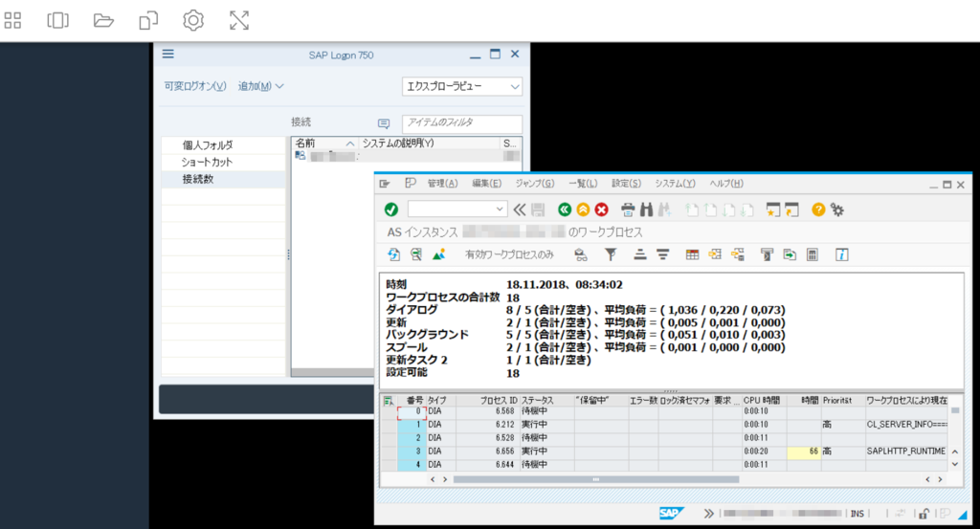Click the green Back icon
The height and width of the screenshot is (529, 980).
pyautogui.click(x=565, y=209)
